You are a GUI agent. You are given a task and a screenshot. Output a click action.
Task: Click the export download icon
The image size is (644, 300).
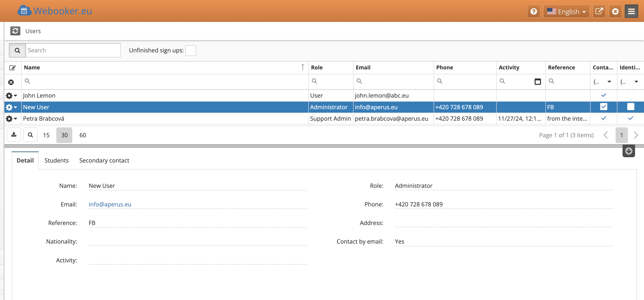[14, 135]
